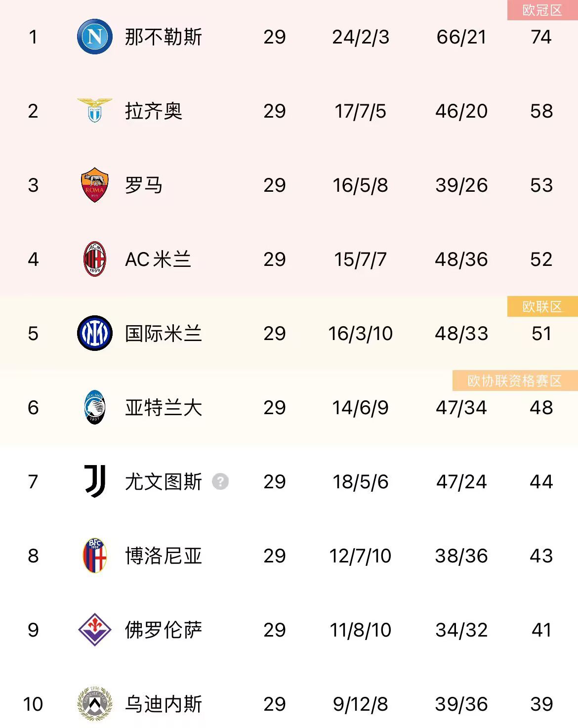Screen dimensions: 578x728
Task: Click the question mark beside 尤文图斯
Action: click(220, 481)
